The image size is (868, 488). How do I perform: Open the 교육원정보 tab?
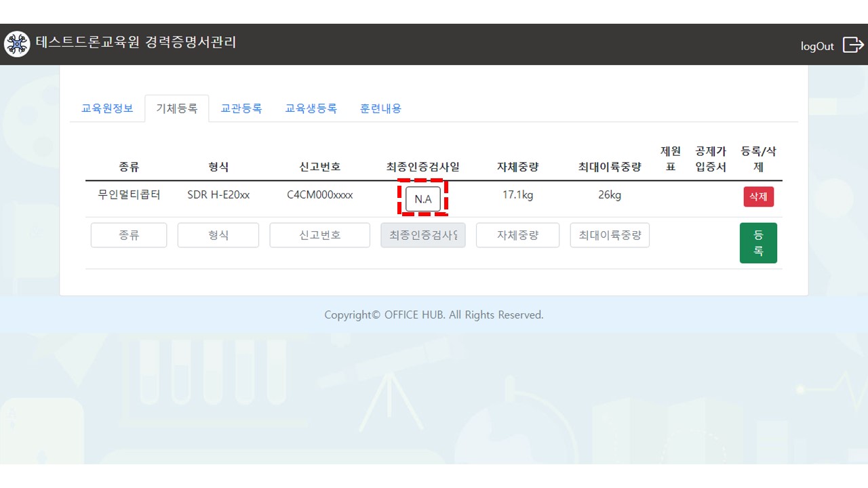(x=107, y=108)
